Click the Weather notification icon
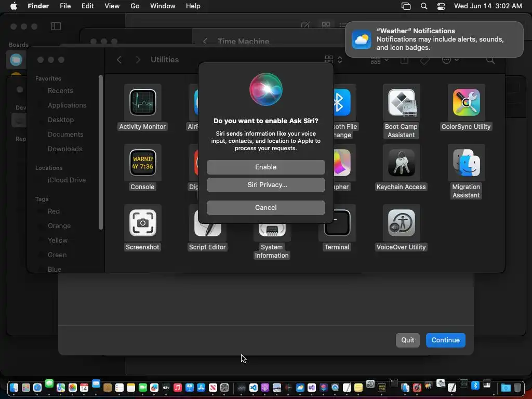The height and width of the screenshot is (399, 532). [x=362, y=39]
